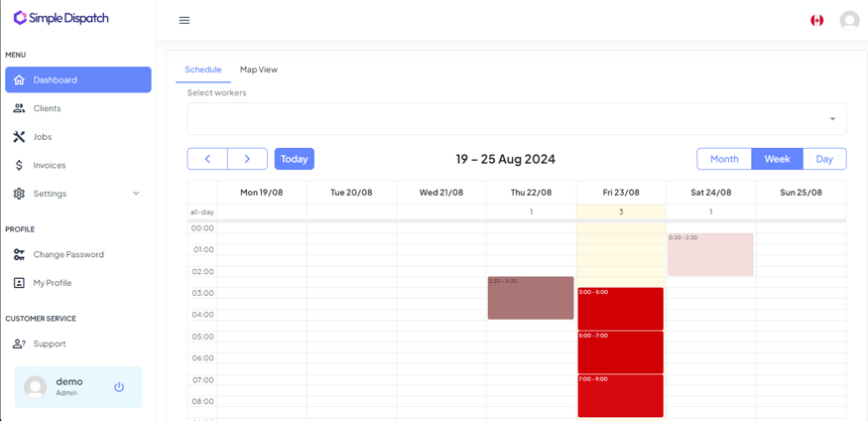
Task: Open Clients from the sidebar
Action: pyautogui.click(x=47, y=108)
